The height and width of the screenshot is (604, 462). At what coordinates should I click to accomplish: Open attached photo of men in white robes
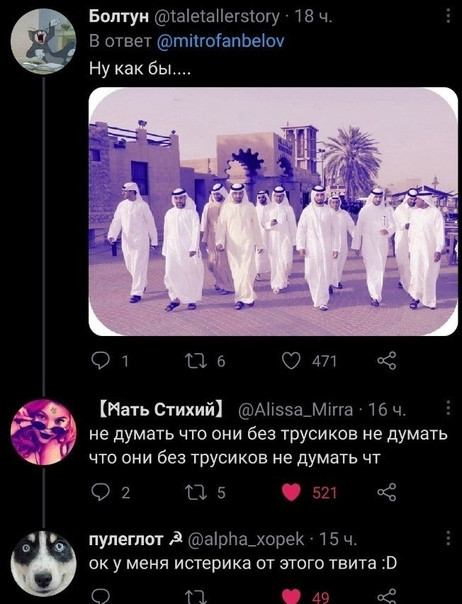tap(273, 211)
